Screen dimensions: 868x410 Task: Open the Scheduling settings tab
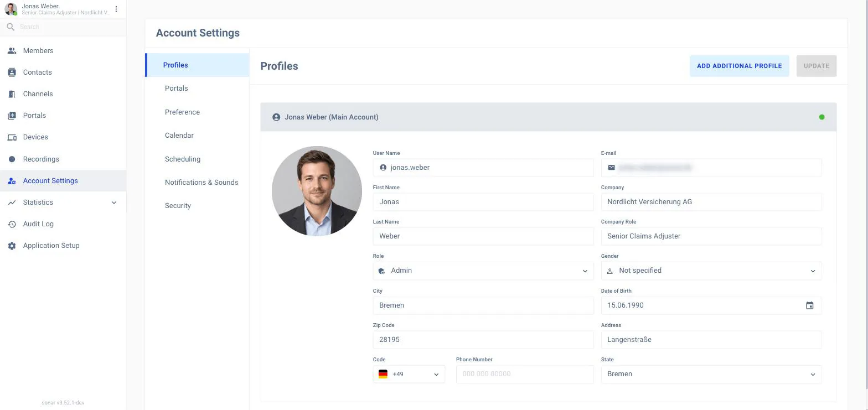(198, 159)
